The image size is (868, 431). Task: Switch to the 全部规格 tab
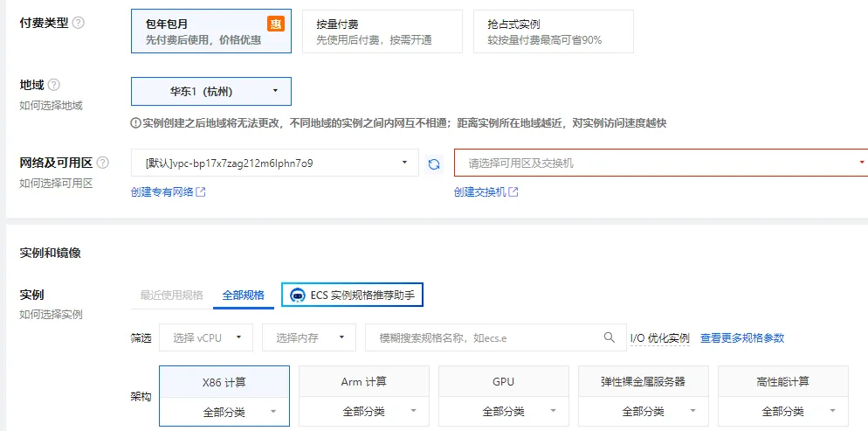coord(244,295)
